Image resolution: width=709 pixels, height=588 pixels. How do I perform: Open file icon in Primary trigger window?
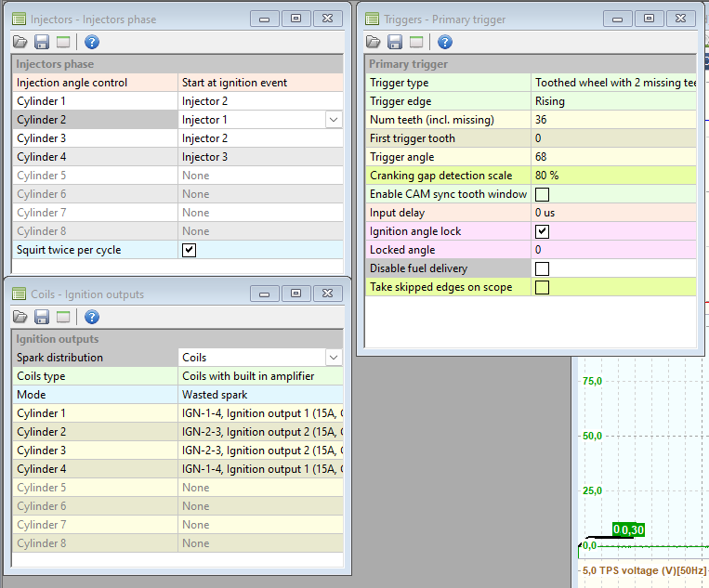point(373,42)
